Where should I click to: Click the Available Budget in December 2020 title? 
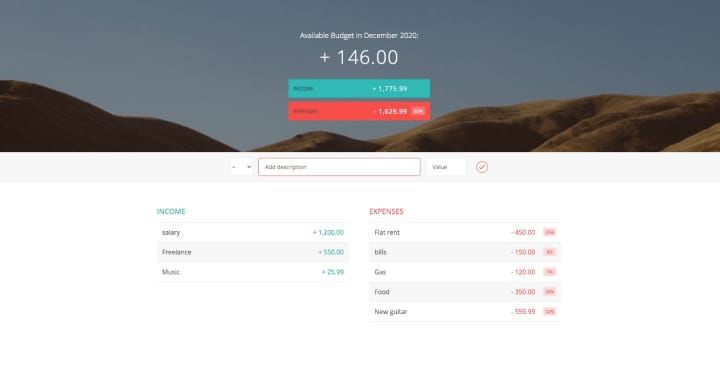point(359,35)
